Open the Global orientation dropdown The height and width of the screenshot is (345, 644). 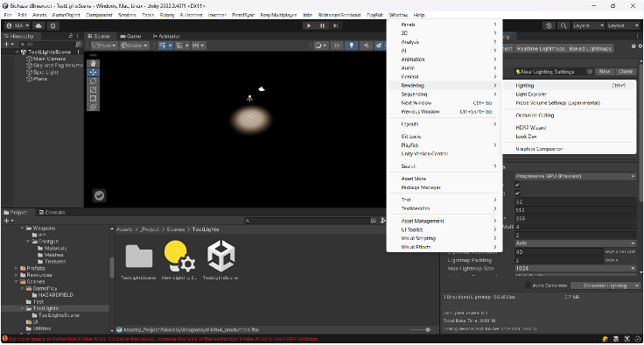coord(134,46)
